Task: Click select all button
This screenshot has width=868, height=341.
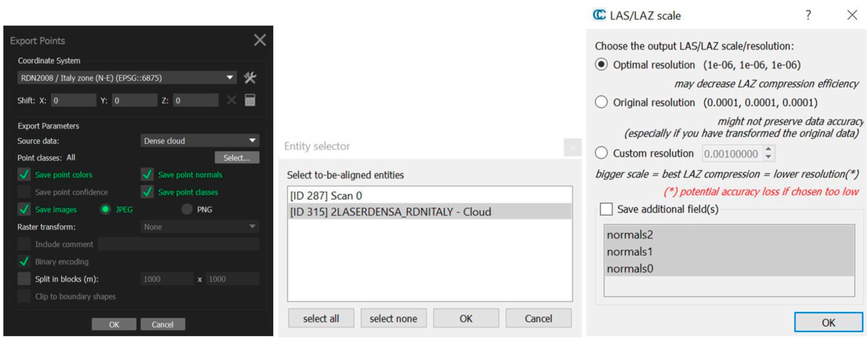Action: 321,318
